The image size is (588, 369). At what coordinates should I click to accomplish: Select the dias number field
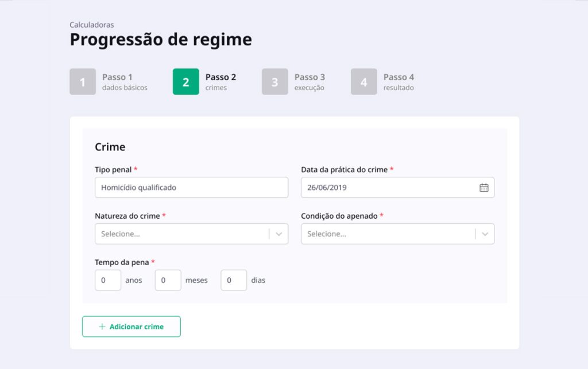tap(234, 280)
